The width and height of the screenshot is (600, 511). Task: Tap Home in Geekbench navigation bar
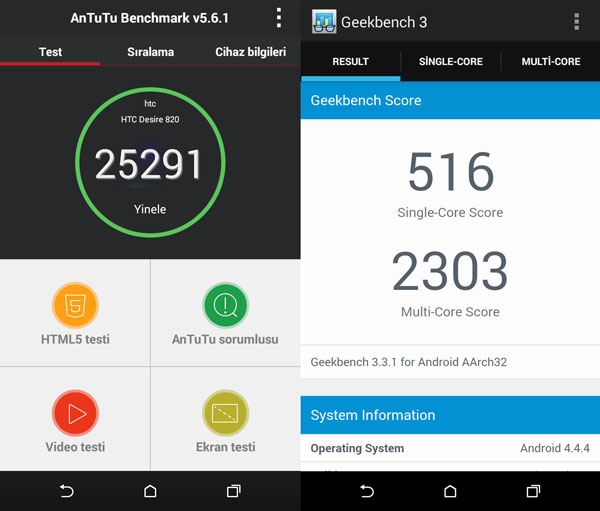click(450, 491)
